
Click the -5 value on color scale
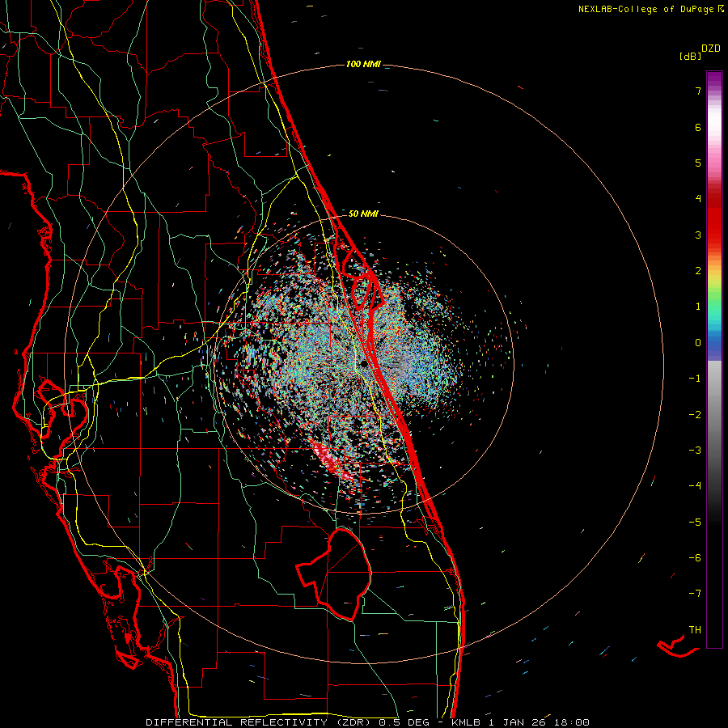tap(695, 523)
